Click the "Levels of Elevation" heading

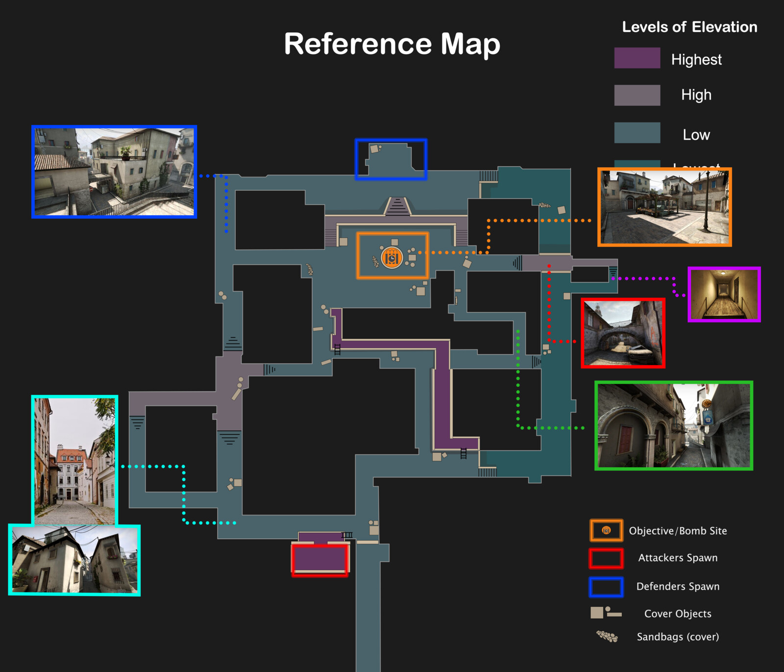[689, 27]
